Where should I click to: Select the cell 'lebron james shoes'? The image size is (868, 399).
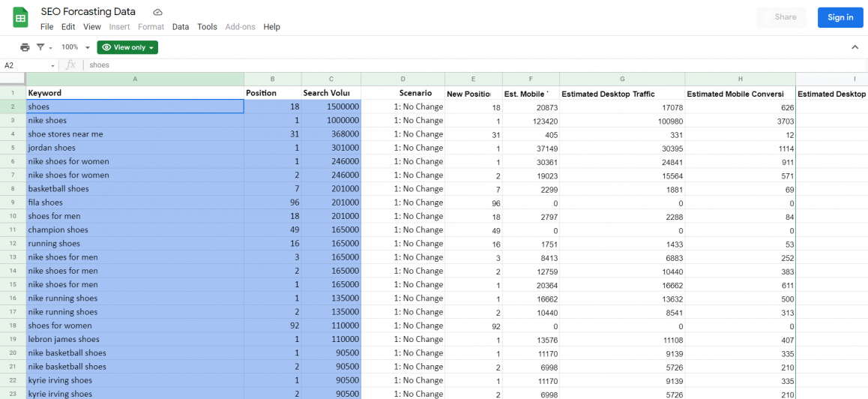point(135,339)
